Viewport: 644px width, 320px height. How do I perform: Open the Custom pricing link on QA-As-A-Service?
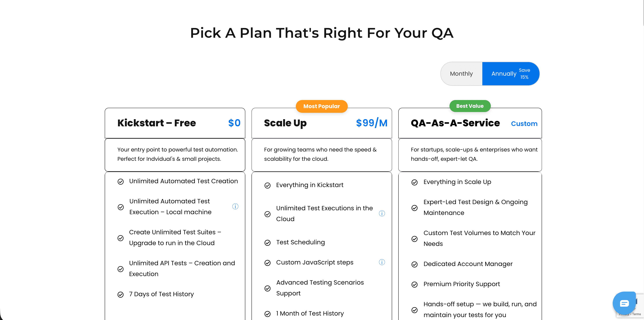[524, 123]
